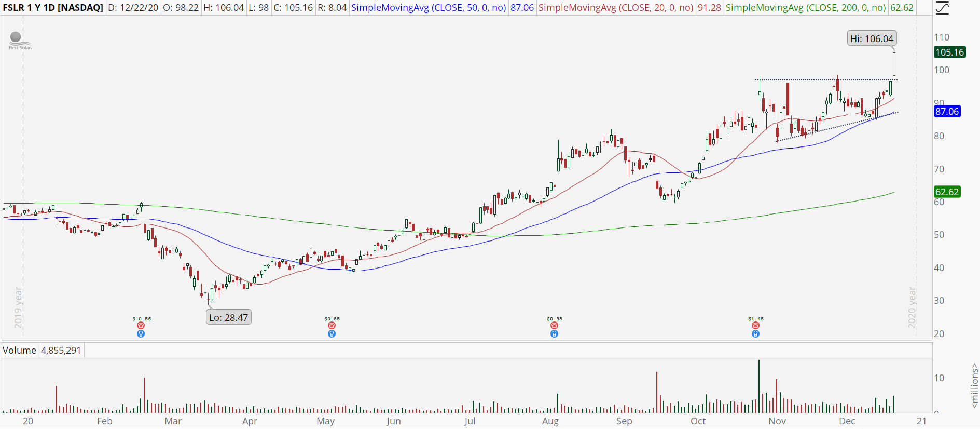
Task: Click the May label on the time axis
Action: tap(326, 421)
